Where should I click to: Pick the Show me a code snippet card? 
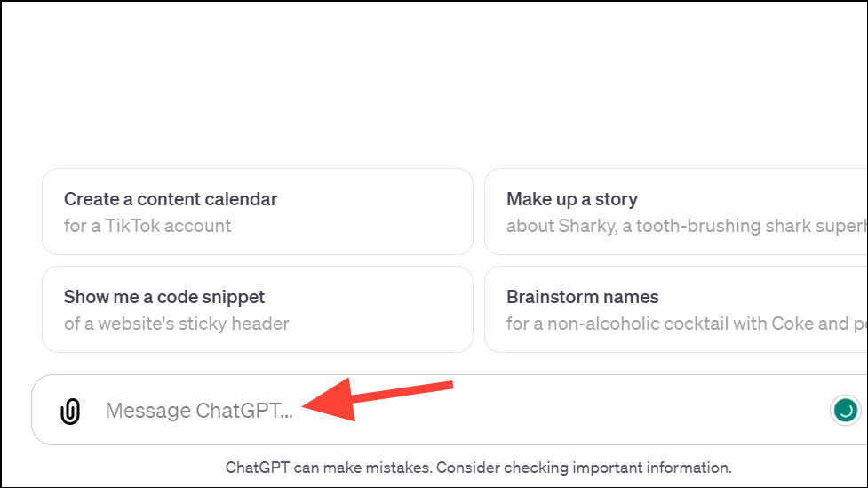(258, 309)
